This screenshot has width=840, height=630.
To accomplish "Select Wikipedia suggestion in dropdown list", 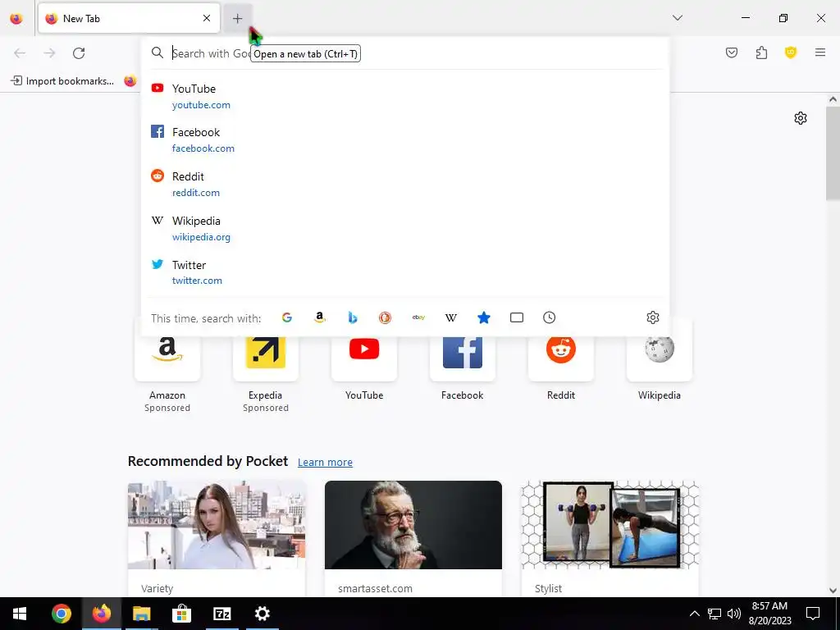I will pos(405,228).
